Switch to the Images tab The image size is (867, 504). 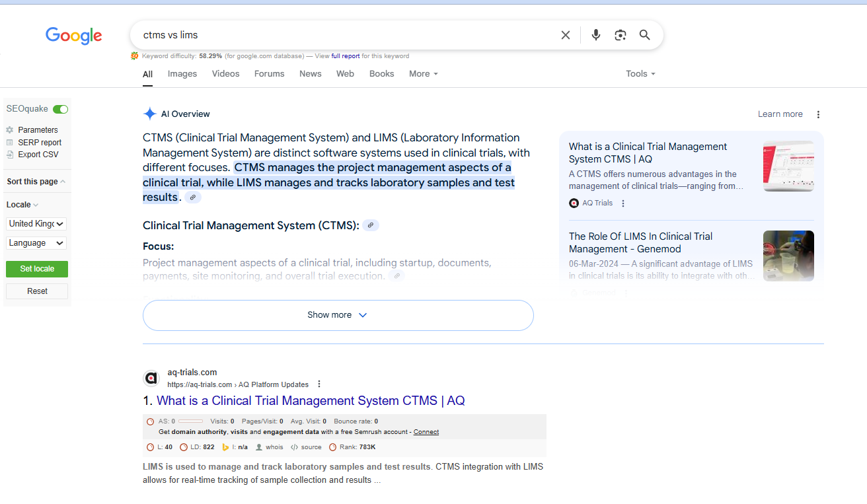tap(182, 74)
